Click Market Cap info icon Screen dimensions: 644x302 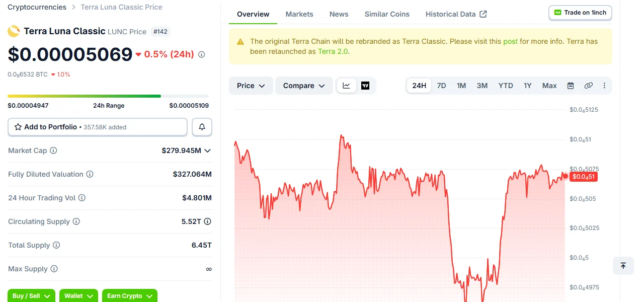(x=53, y=150)
